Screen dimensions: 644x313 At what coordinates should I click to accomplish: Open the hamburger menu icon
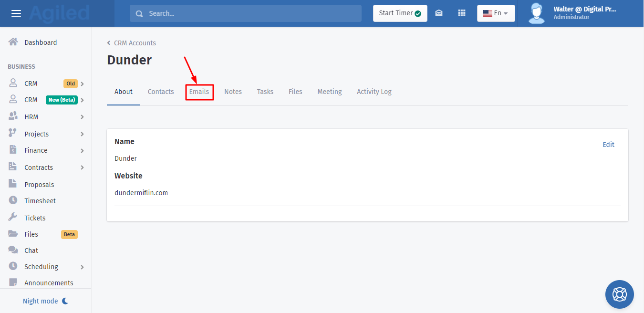coord(16,13)
